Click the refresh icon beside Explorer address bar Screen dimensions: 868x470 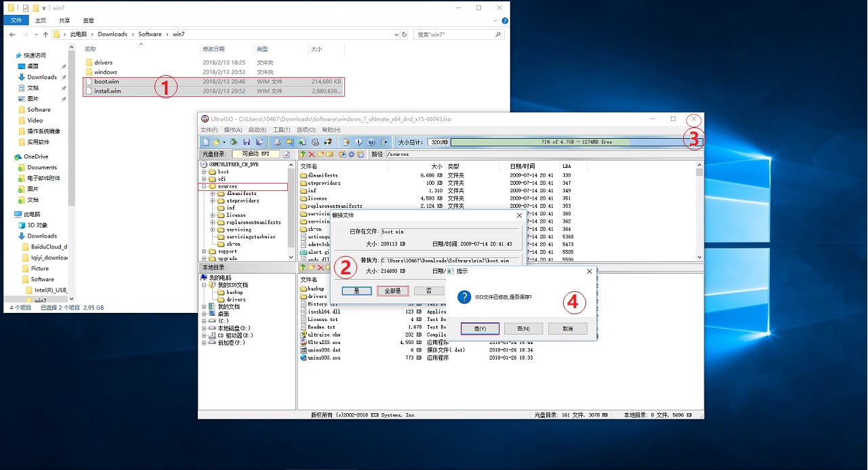point(405,34)
